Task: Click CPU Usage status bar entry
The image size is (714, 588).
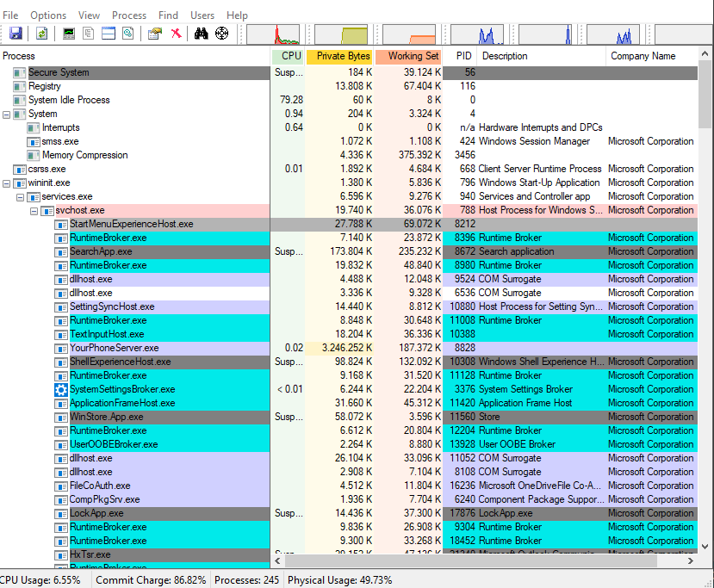Action: (40, 580)
